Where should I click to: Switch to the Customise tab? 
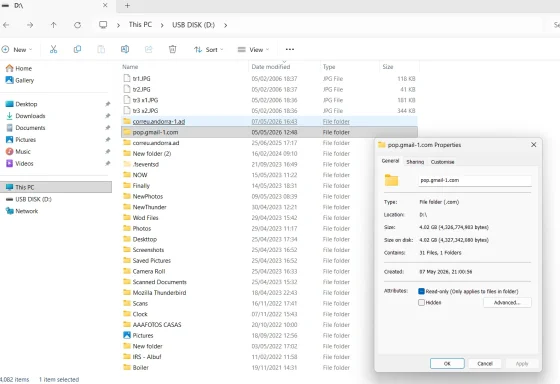click(x=442, y=162)
